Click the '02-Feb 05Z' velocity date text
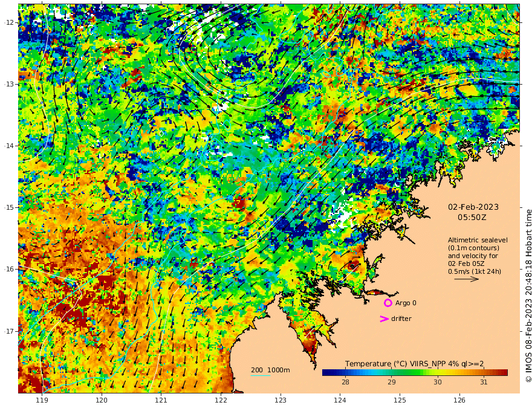The height and width of the screenshot is (411, 532). point(466,264)
